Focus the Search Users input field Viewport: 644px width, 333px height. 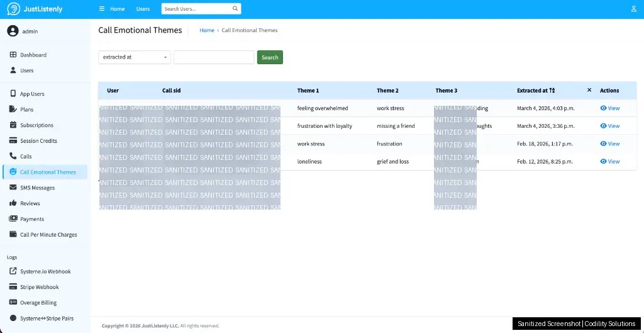(x=197, y=9)
